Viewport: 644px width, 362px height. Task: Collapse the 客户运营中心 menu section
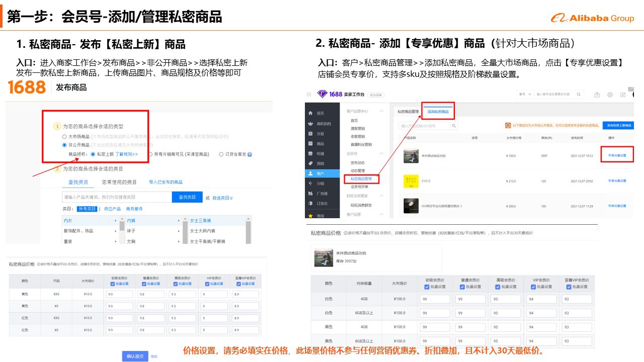point(381,111)
